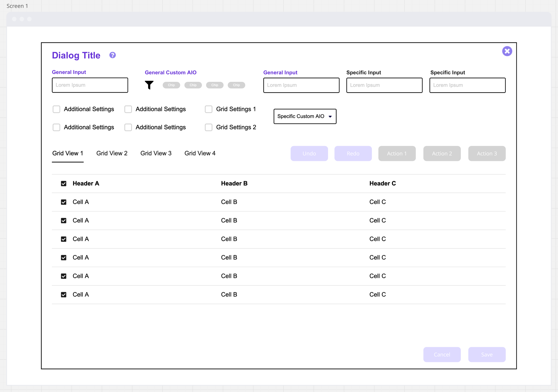Enable the Grid Settings 1 checkbox
This screenshot has width=558, height=392.
tap(209, 109)
